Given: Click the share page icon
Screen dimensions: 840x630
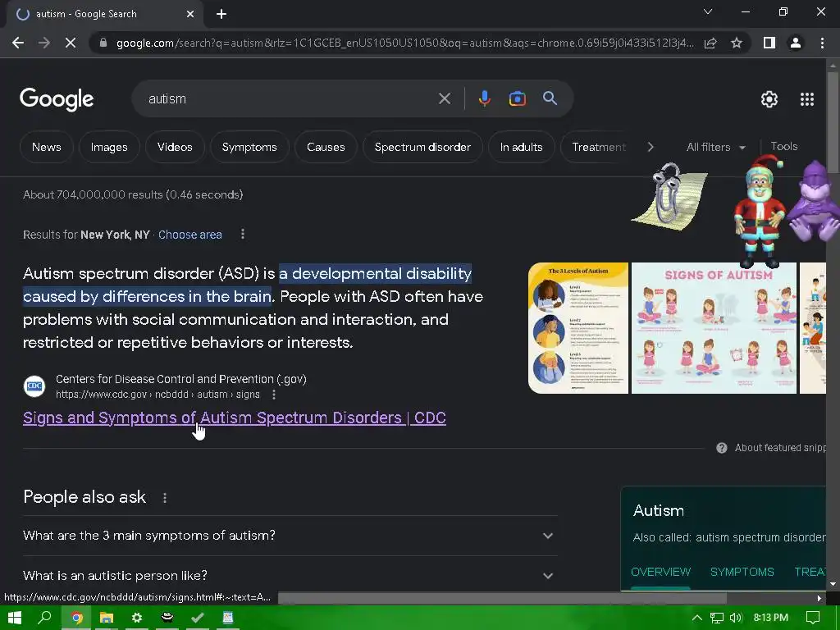Looking at the screenshot, I should click(x=710, y=43).
